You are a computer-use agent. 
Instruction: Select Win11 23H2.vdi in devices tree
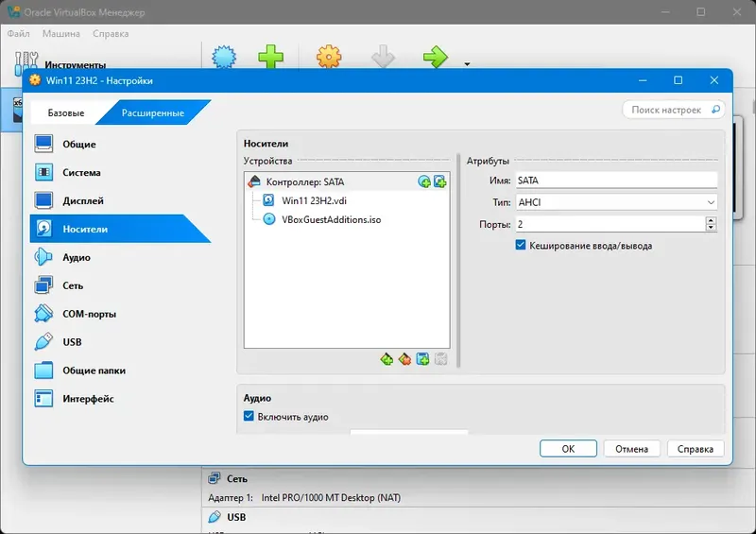coord(314,200)
